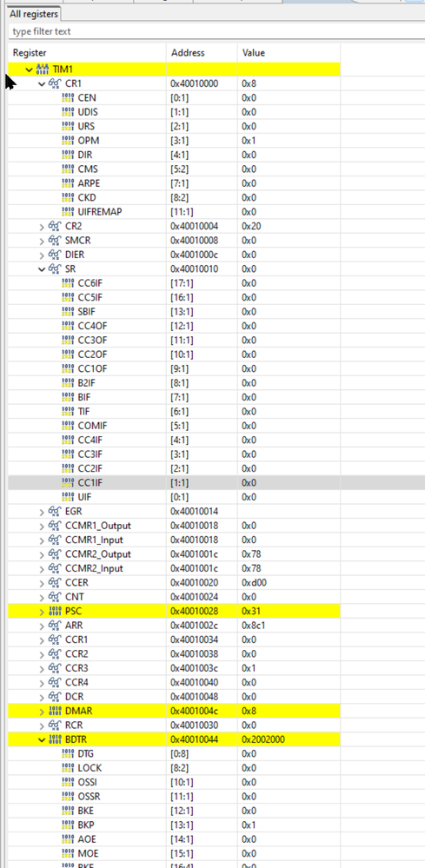Viewport: 425px width, 868px height.
Task: Click the DTG bitfield icon
Action: [x=68, y=754]
